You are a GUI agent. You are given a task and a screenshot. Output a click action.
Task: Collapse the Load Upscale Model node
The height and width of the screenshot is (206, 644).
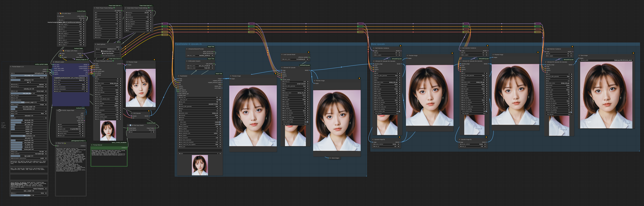pyautogui.click(x=282, y=55)
